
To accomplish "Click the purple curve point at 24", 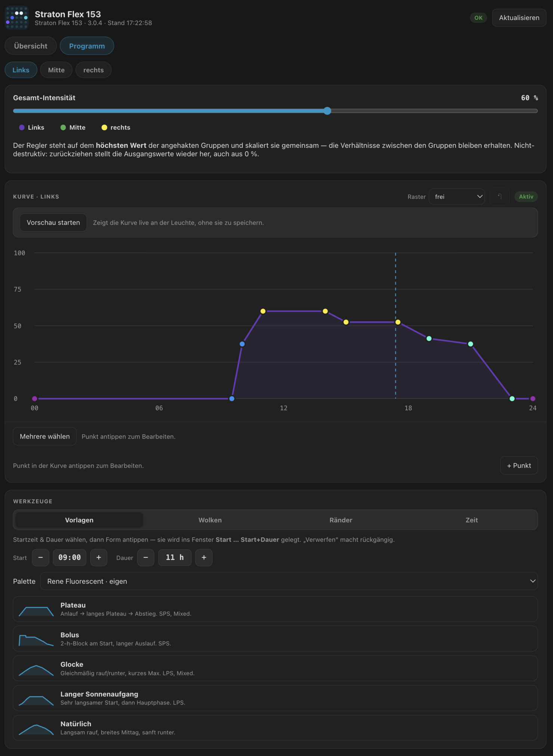I will click(533, 399).
